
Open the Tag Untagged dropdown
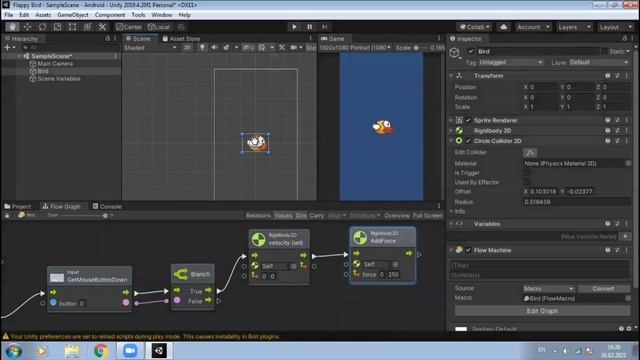[x=511, y=62]
